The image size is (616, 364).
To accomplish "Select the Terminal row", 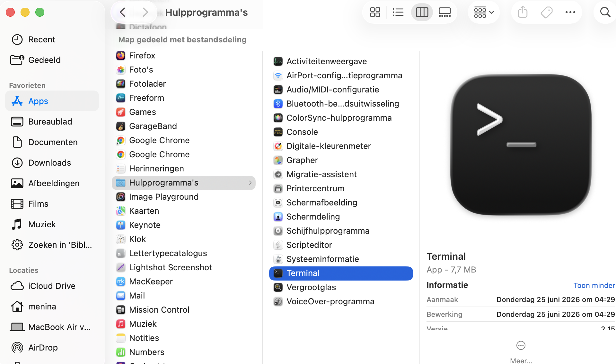I will click(341, 273).
